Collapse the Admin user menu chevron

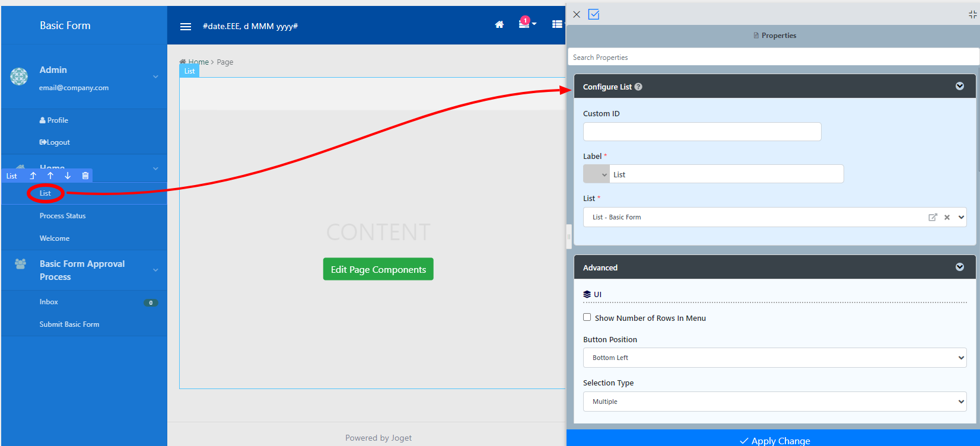click(155, 77)
